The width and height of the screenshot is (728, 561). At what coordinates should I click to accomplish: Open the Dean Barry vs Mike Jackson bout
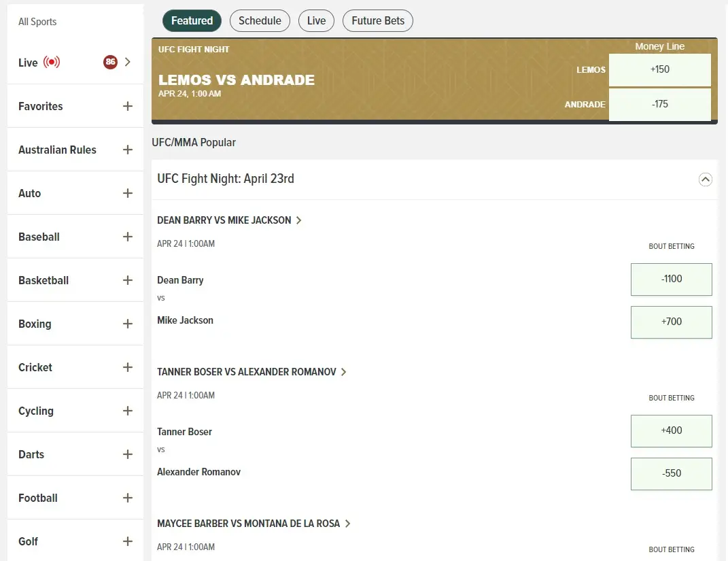point(224,220)
